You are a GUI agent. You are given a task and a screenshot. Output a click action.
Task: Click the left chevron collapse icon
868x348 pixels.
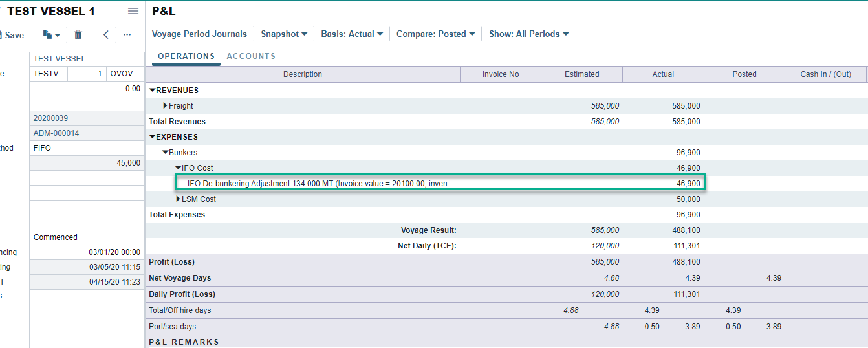pyautogui.click(x=106, y=35)
